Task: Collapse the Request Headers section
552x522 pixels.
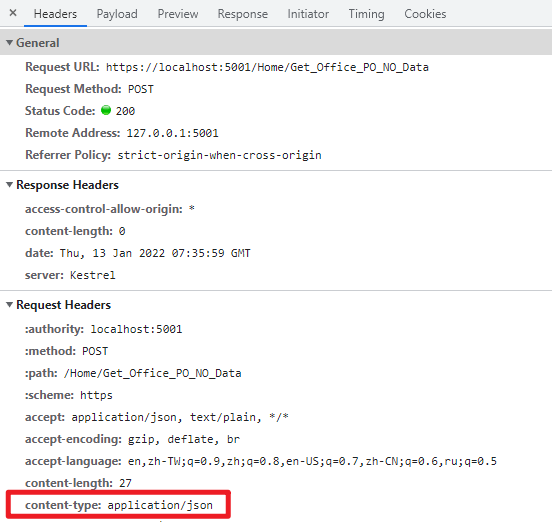Action: (10, 305)
